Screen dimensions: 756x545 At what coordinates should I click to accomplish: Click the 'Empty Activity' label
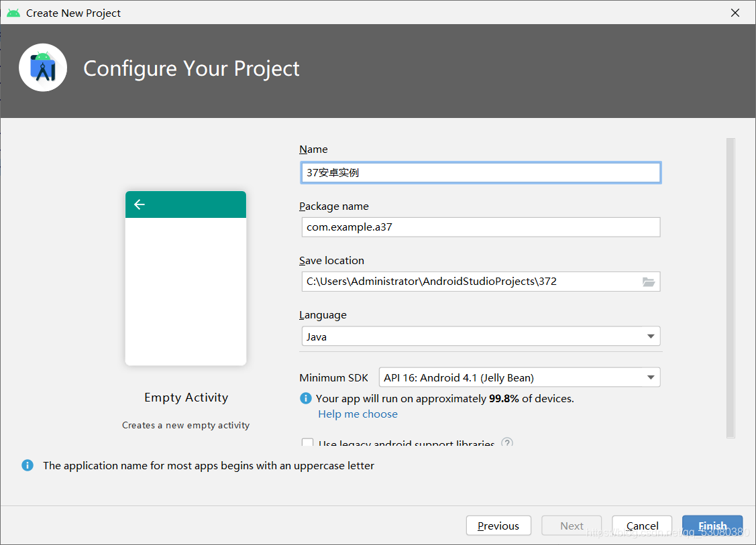coord(186,398)
